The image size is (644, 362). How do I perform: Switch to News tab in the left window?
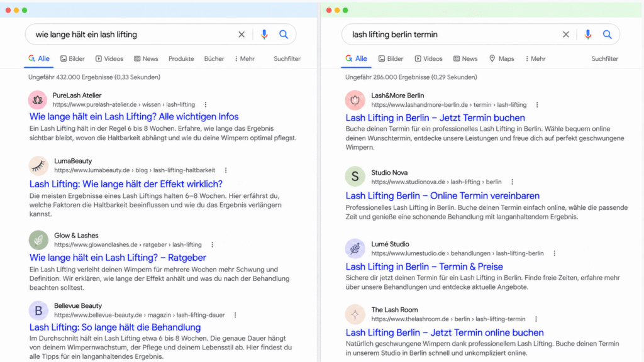point(146,58)
